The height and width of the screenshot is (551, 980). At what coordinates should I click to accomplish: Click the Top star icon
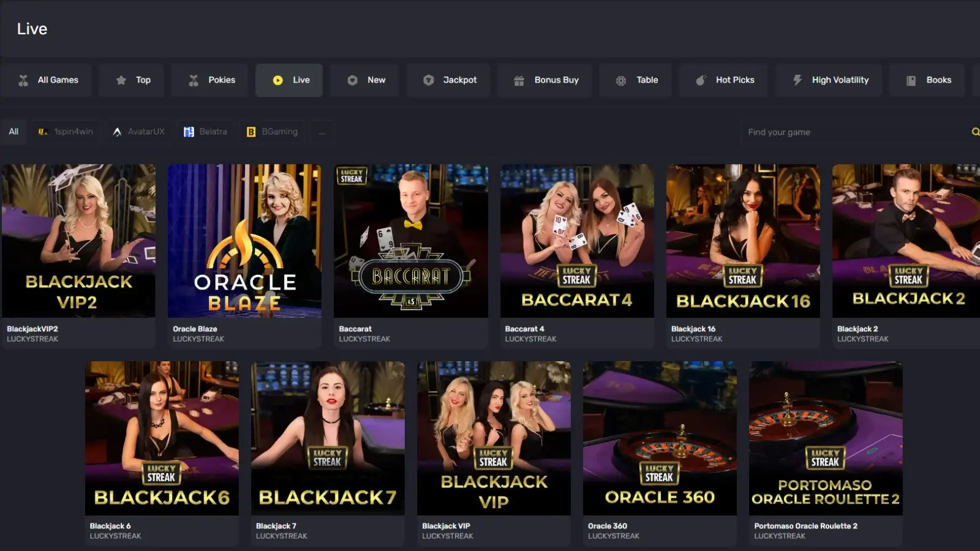click(x=121, y=80)
